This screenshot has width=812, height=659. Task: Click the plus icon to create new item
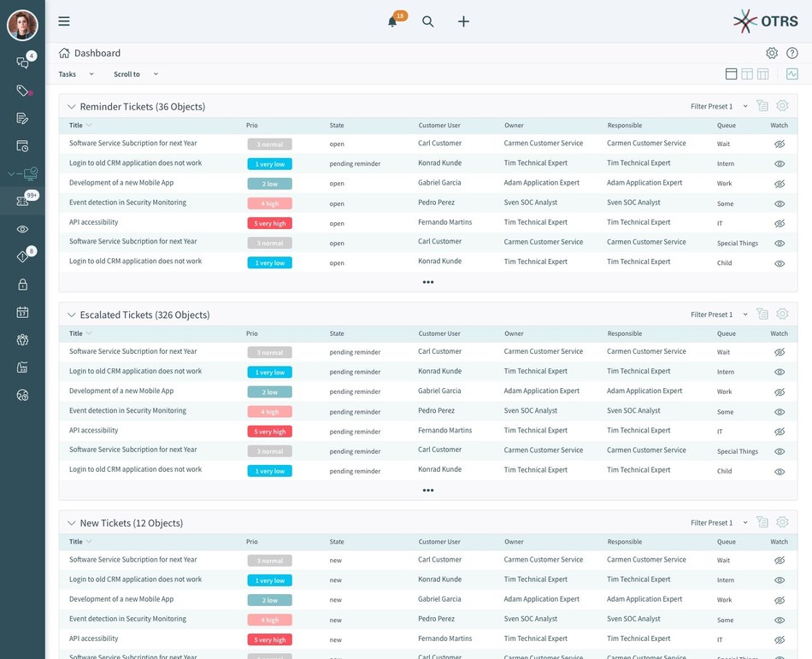(x=463, y=21)
